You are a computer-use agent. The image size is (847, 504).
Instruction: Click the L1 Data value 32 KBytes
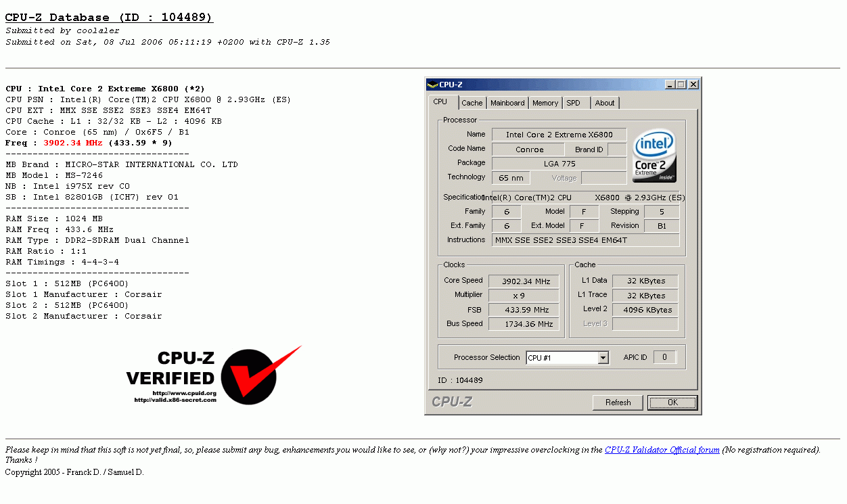[645, 281]
